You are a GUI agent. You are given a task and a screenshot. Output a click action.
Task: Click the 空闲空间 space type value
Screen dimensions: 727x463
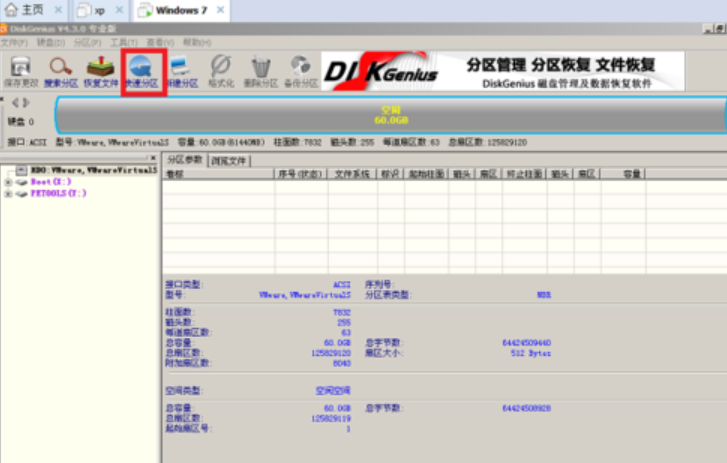coord(333,391)
